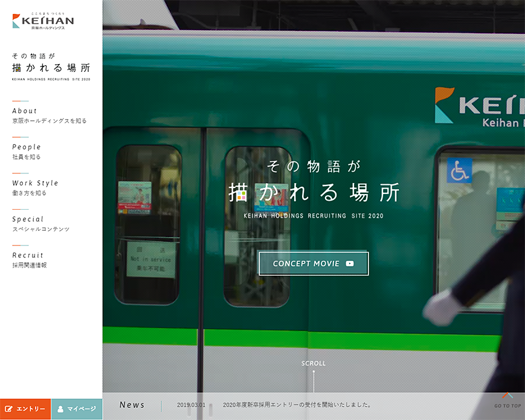The height and width of the screenshot is (420, 525).
Task: Click the News label in the bottom bar
Action: pyautogui.click(x=132, y=405)
